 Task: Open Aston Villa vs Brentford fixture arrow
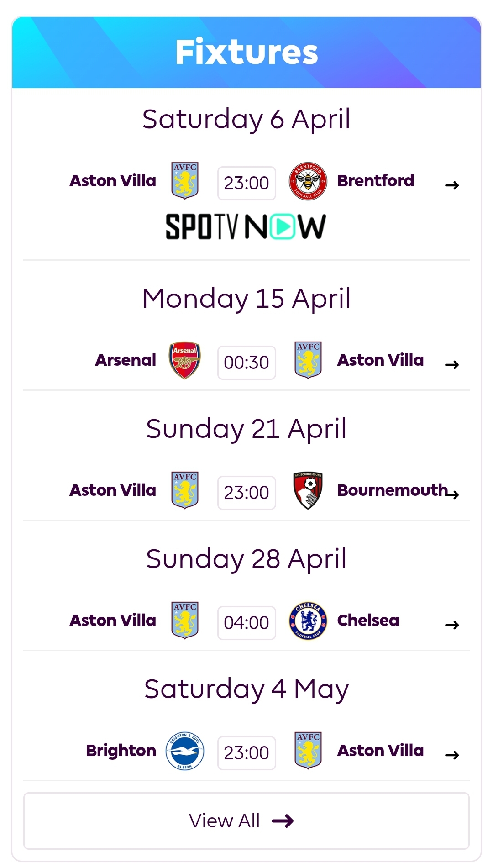coord(452,185)
